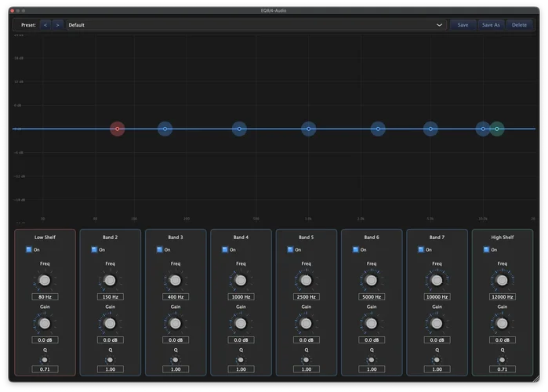548x392 pixels.
Task: Click the High Shelf Freq knob
Action: point(502,280)
